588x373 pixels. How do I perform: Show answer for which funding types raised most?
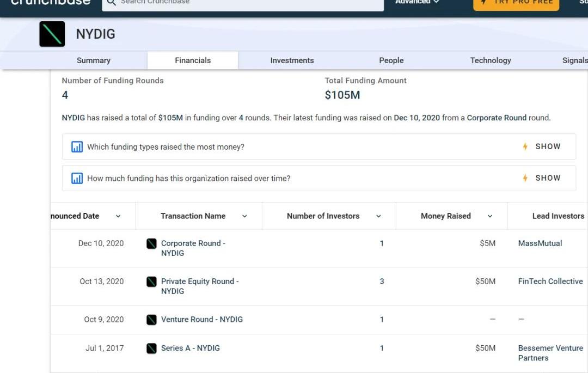pos(542,146)
